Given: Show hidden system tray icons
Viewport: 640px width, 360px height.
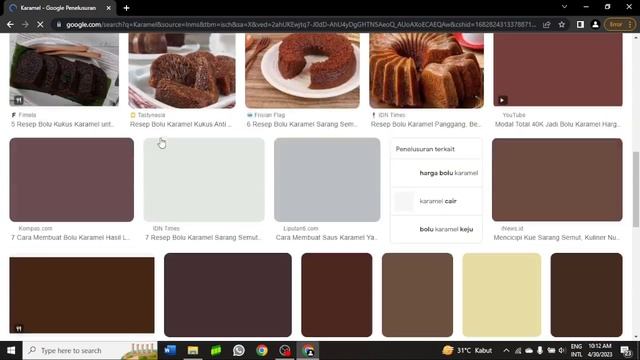Looking at the screenshot, I should 507,351.
